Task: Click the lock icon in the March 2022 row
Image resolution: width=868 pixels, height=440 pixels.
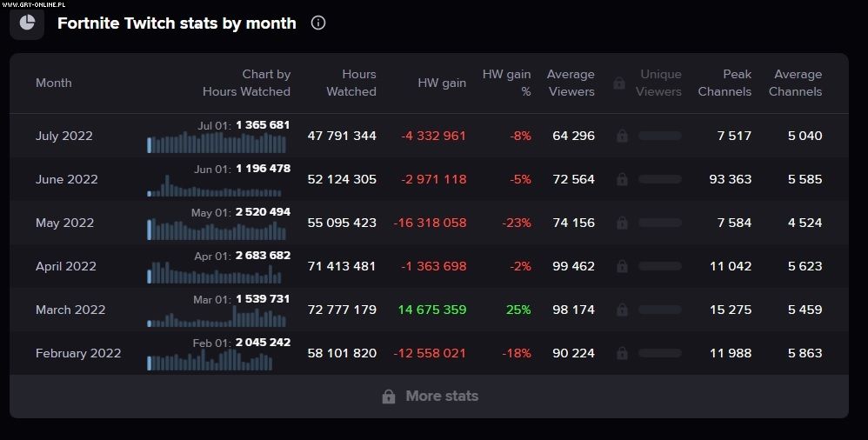Action: coord(622,310)
